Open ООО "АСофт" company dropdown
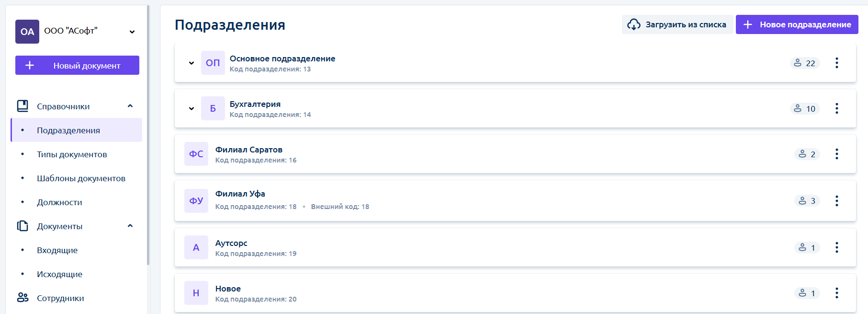Viewport: 868px width, 314px height. pyautogui.click(x=132, y=32)
